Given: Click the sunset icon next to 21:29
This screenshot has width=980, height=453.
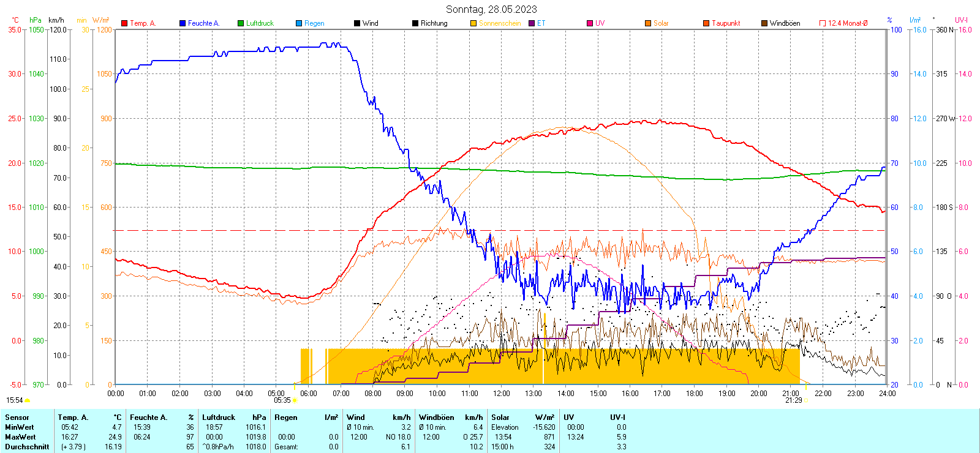Looking at the screenshot, I should tap(806, 400).
